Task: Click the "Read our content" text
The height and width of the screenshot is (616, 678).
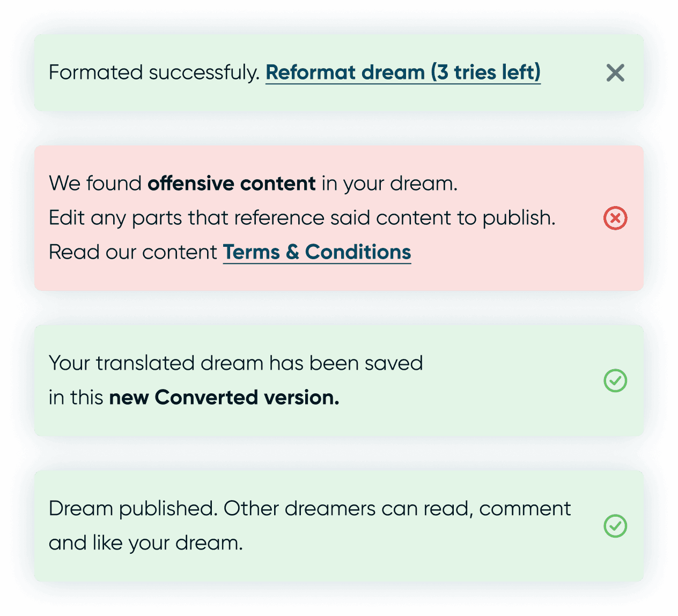Action: coord(132,252)
